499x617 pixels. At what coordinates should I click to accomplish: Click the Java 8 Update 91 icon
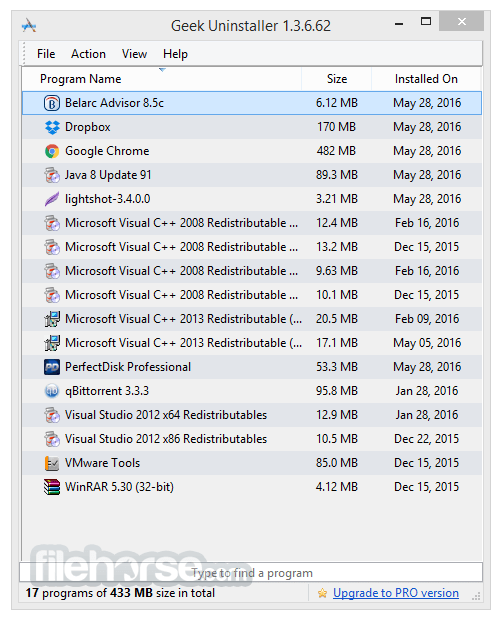coord(52,175)
